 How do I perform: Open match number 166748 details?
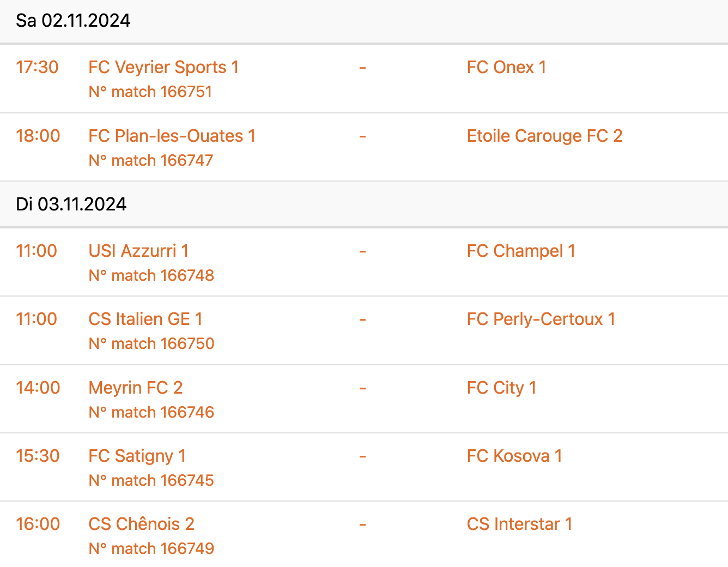click(x=151, y=275)
